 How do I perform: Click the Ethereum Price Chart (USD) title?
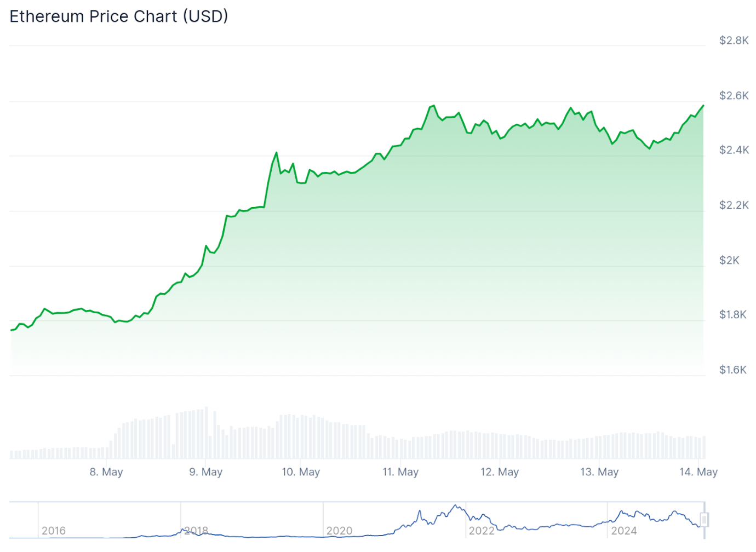tap(119, 16)
